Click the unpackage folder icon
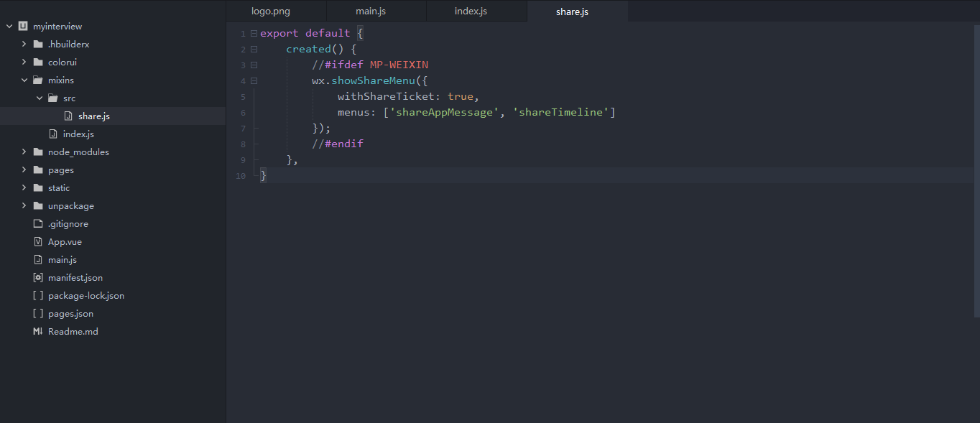This screenshot has width=980, height=423. coord(38,205)
